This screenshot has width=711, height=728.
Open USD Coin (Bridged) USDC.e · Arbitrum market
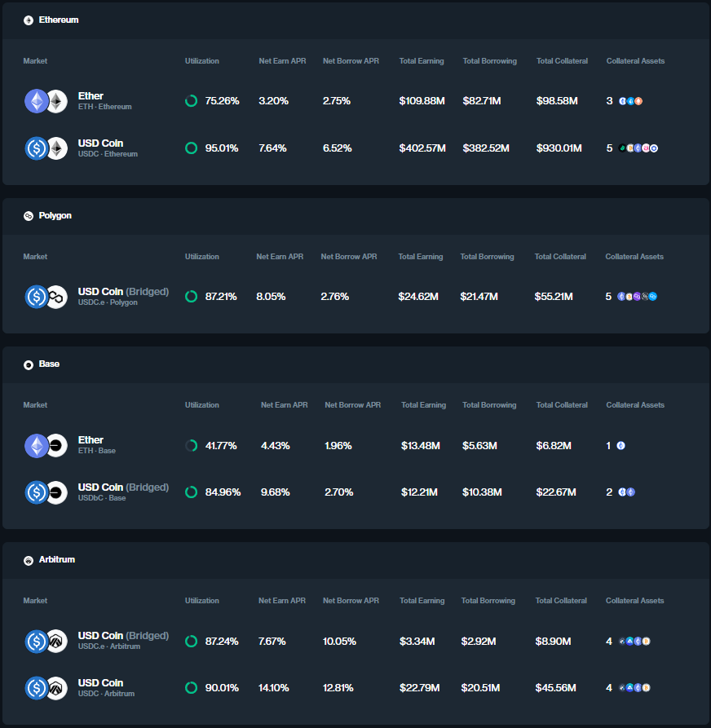[x=355, y=642]
